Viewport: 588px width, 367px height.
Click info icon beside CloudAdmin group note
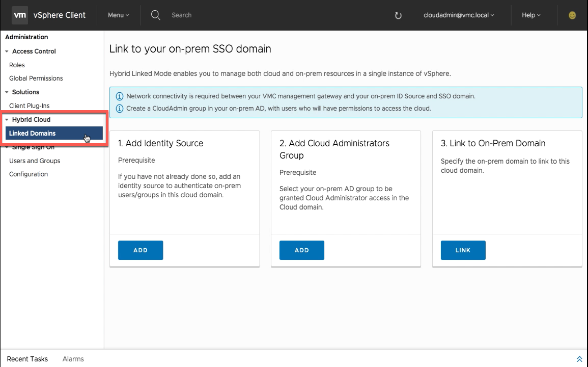120,108
